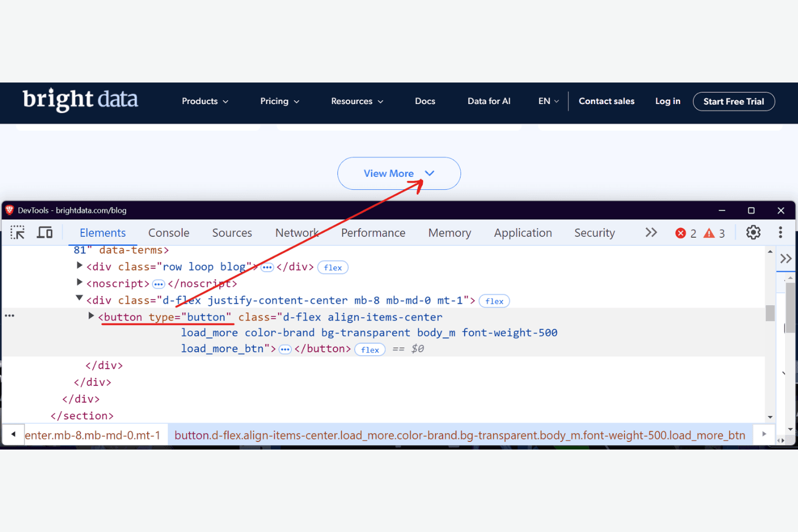Click the ellipsis beside the selected button node
Image resolution: width=798 pixels, height=532 pixels.
pos(10,316)
